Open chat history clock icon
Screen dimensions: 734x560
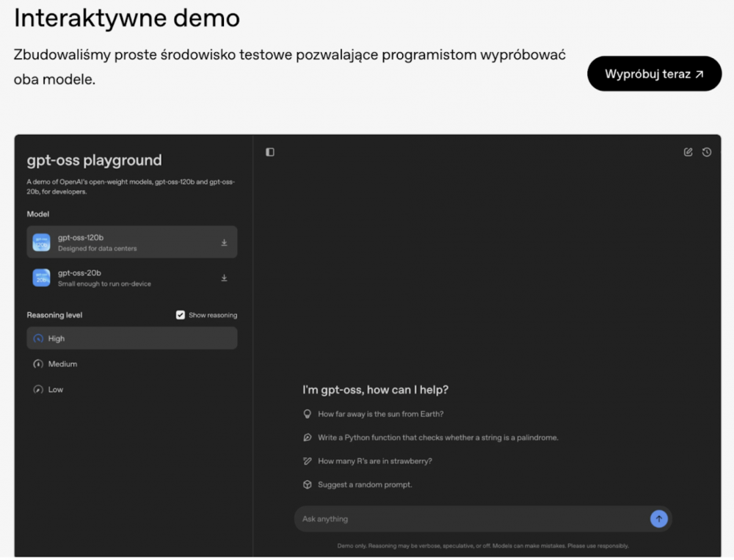(x=706, y=152)
